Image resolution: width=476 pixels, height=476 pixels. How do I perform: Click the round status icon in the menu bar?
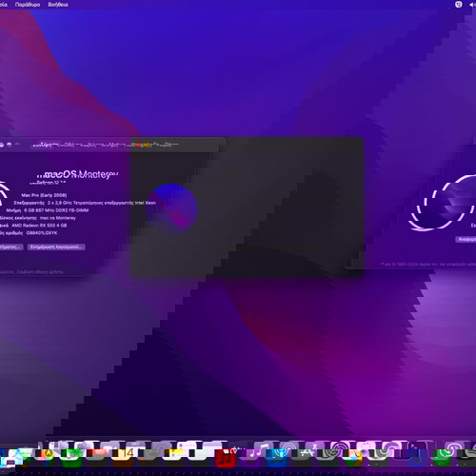coord(459,5)
